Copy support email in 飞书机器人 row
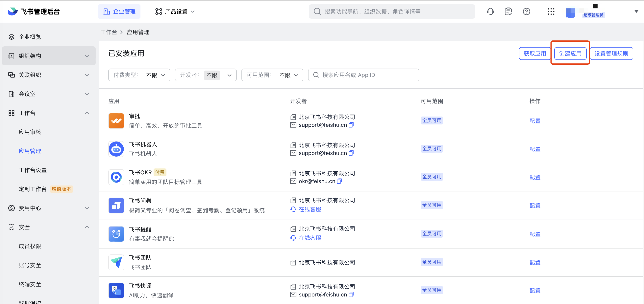The image size is (644, 304). (x=351, y=153)
